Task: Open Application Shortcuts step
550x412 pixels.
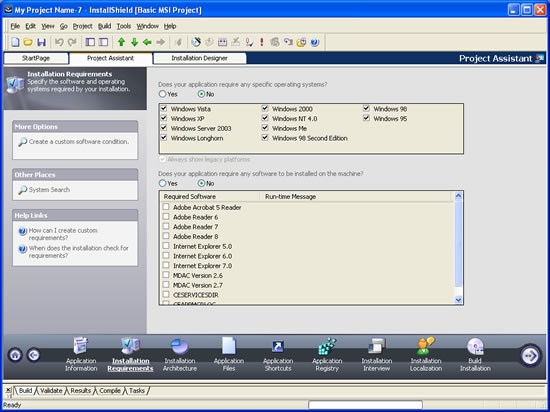Action: point(278,354)
